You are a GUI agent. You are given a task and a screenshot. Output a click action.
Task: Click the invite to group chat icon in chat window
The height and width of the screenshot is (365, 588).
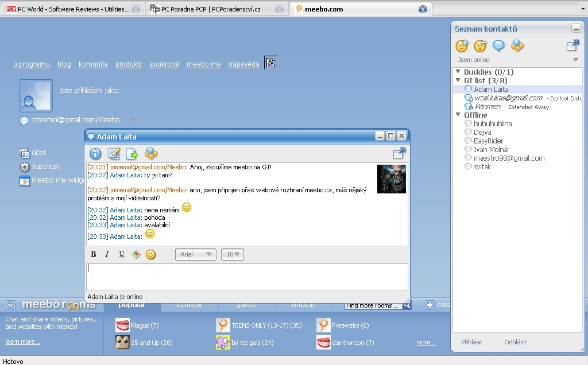pos(151,154)
